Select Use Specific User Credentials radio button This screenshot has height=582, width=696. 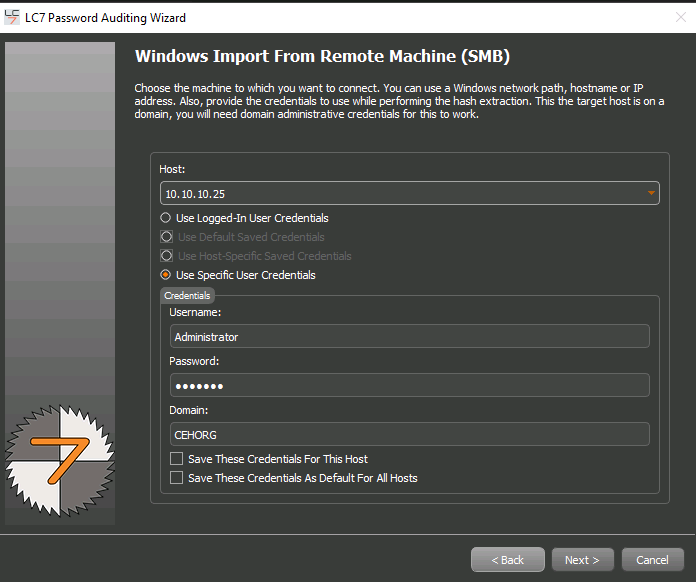(x=166, y=275)
